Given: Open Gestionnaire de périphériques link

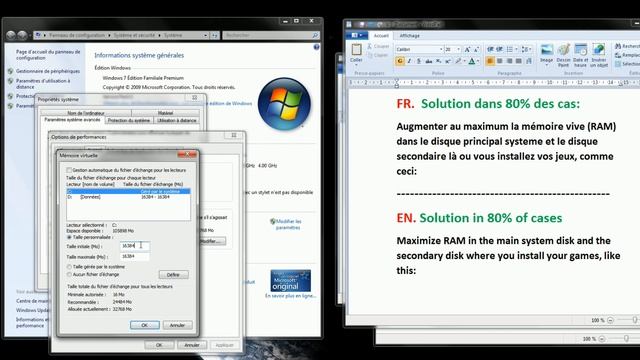Looking at the screenshot, I should 48,71.
